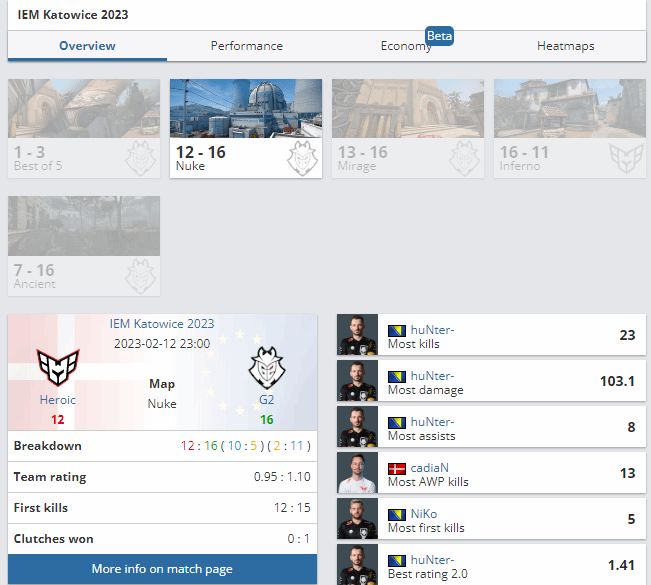Switch to the Heatmaps tab

click(565, 46)
